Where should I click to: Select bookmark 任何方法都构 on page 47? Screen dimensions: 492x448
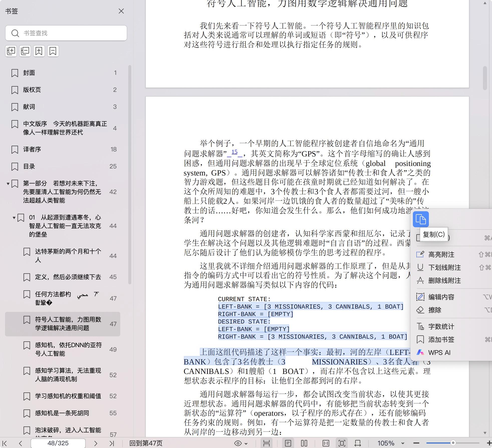(x=63, y=298)
